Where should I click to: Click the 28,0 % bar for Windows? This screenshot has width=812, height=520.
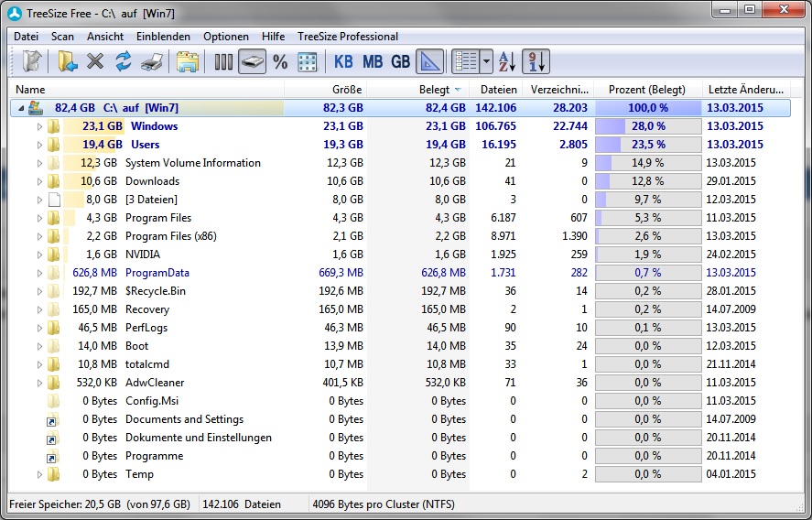pyautogui.click(x=648, y=126)
